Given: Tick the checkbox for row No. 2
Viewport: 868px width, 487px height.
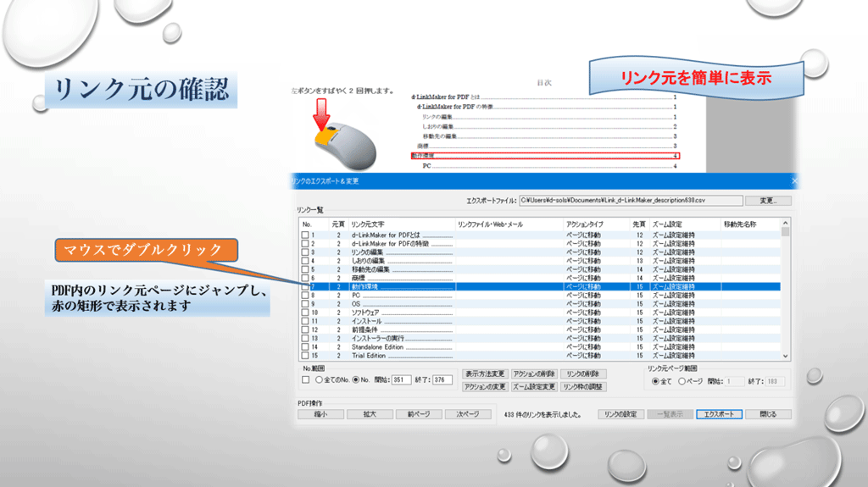Looking at the screenshot, I should coord(305,244).
